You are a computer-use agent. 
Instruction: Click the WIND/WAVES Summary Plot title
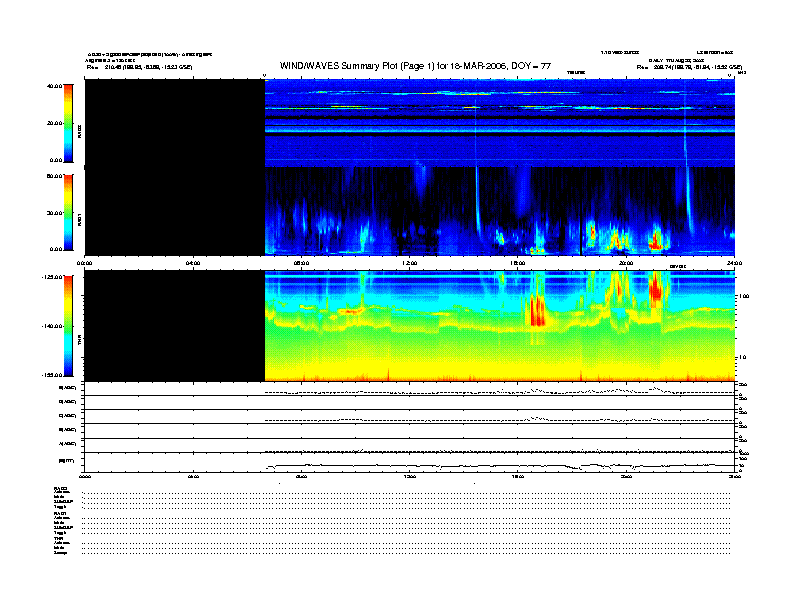[415, 66]
